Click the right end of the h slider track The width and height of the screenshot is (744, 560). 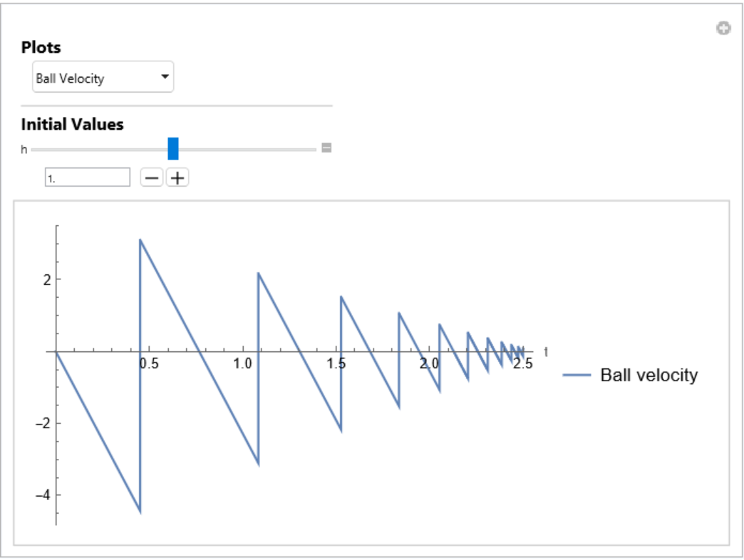pos(314,150)
